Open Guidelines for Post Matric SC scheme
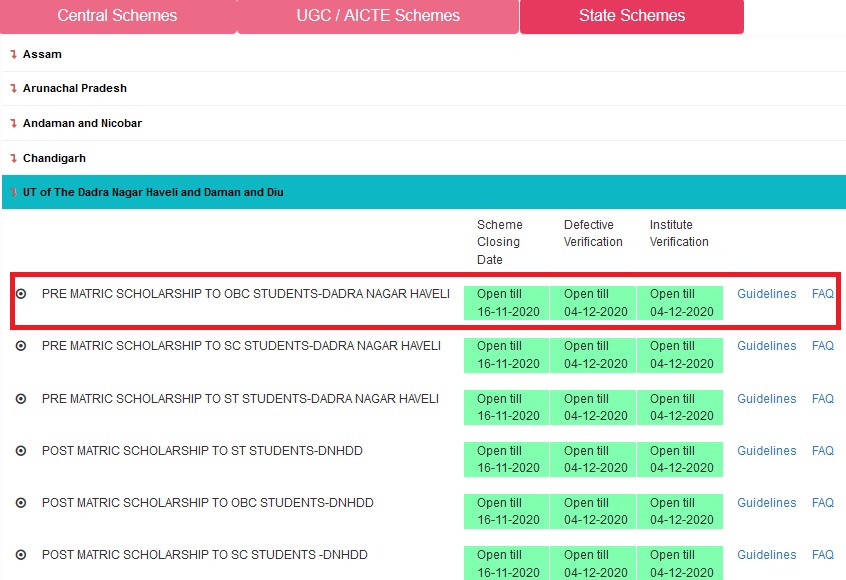This screenshot has width=846, height=580. click(766, 555)
